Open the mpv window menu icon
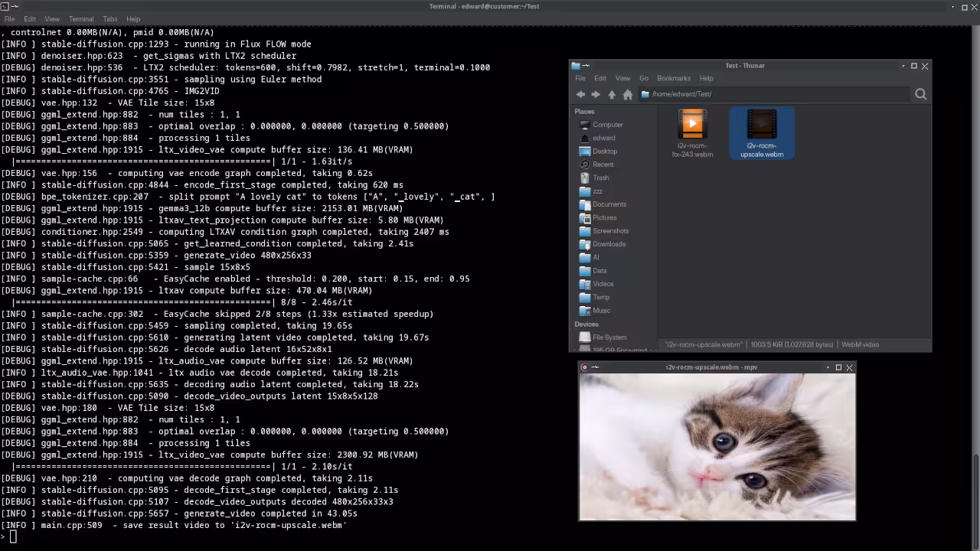980x551 pixels. pos(585,367)
